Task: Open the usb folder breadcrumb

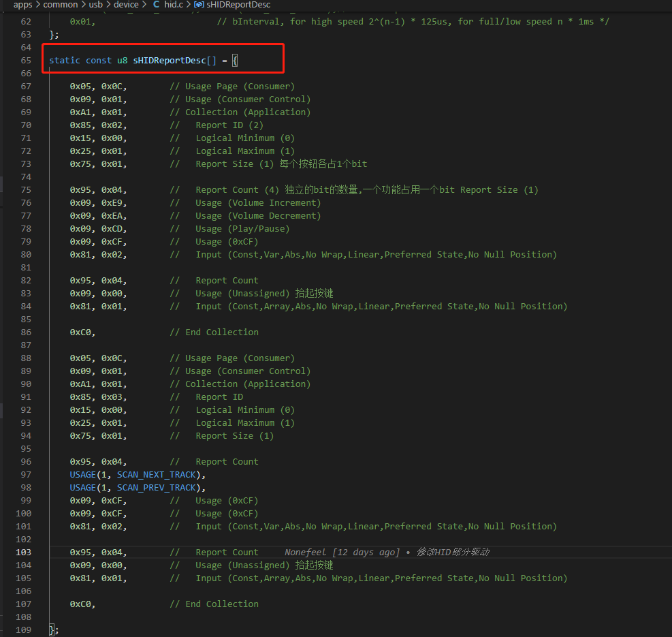Action: click(x=95, y=5)
